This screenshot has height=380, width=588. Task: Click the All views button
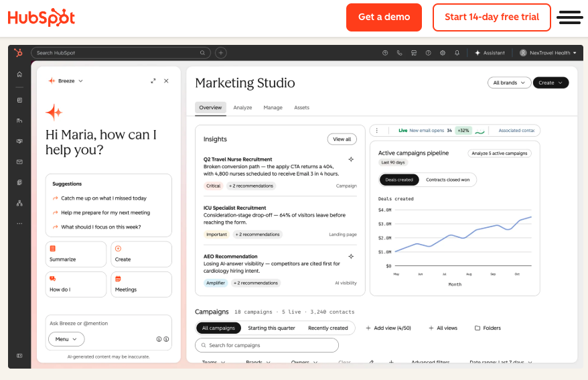443,328
